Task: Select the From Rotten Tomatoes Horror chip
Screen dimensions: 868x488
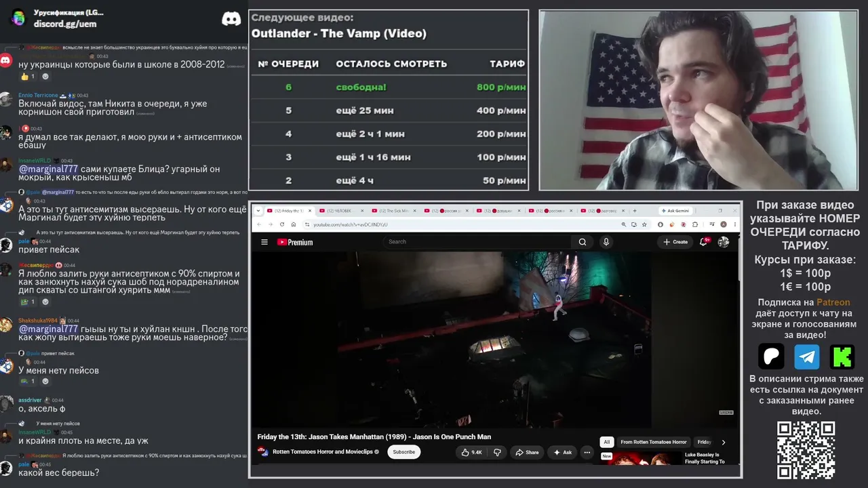Action: (x=653, y=442)
